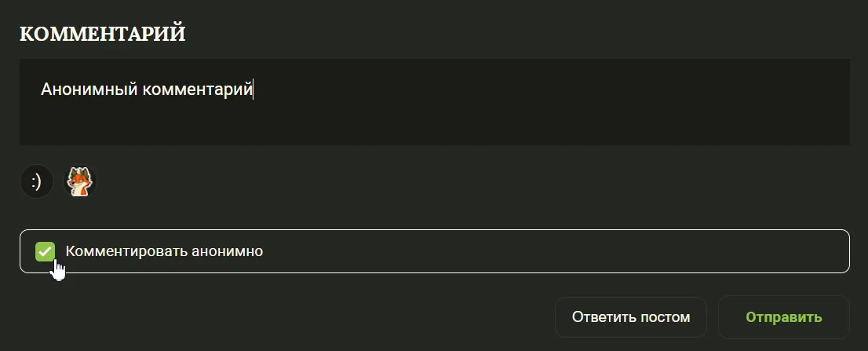The image size is (868, 351).
Task: Click the "Комментировать анонимно" option row
Action: pos(434,251)
